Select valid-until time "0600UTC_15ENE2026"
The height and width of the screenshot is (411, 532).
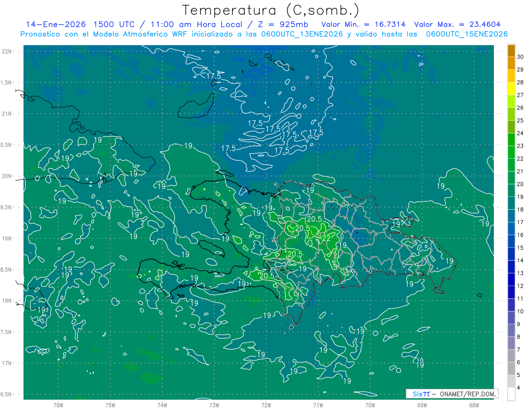click(x=466, y=34)
